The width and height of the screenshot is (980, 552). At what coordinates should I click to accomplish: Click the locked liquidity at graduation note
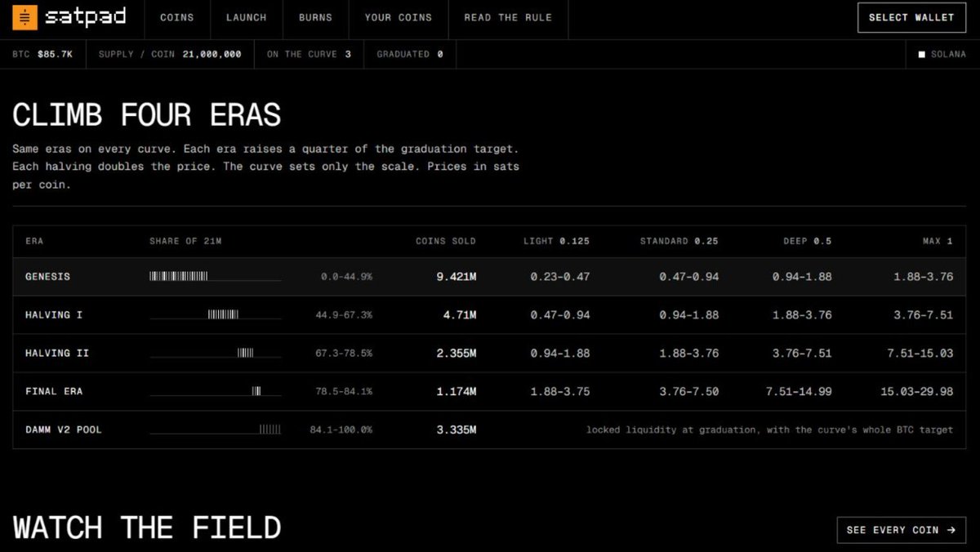[769, 430]
